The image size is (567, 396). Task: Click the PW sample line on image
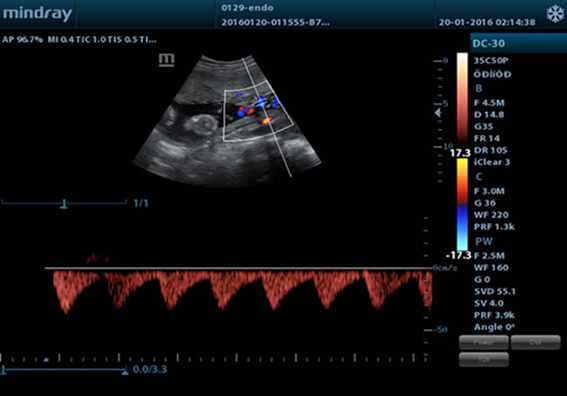point(267,118)
